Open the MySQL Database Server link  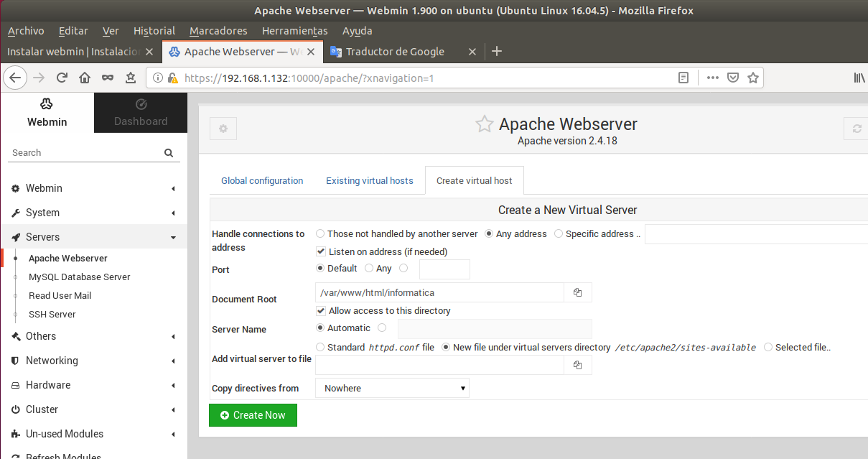80,277
